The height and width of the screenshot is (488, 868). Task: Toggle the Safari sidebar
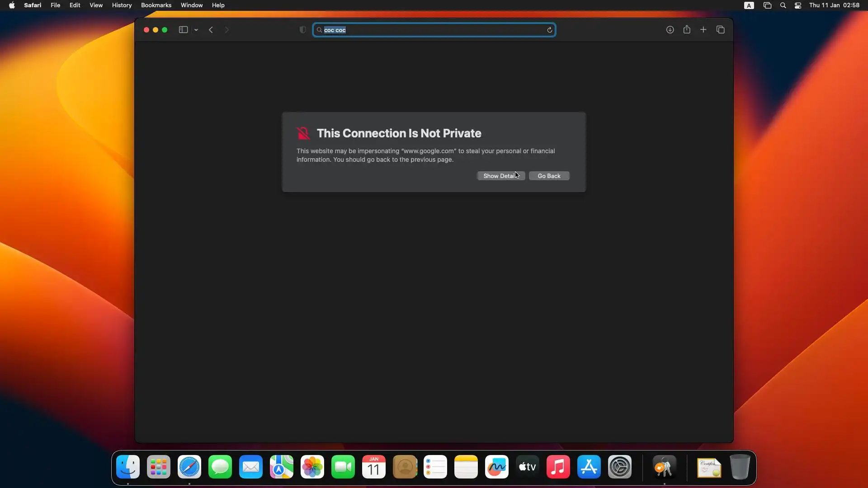point(183,30)
